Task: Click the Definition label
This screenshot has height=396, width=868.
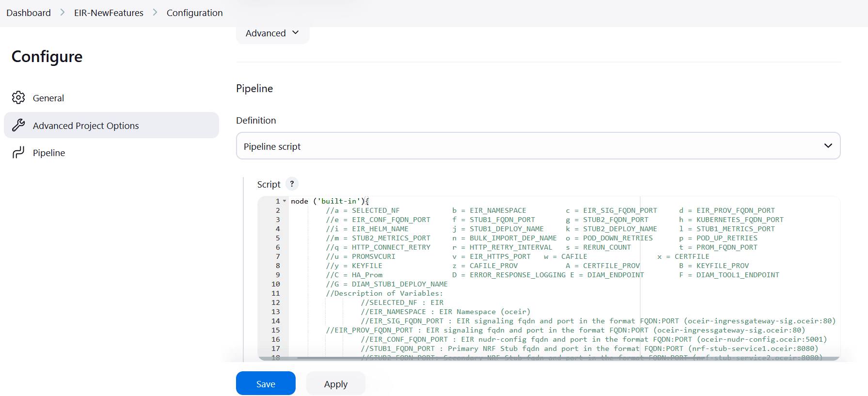Action: coord(256,120)
